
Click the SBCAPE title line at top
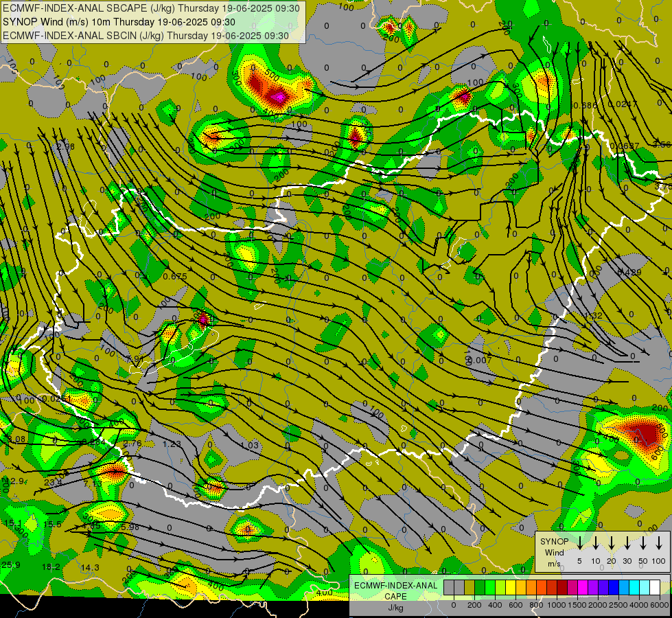point(151,8)
